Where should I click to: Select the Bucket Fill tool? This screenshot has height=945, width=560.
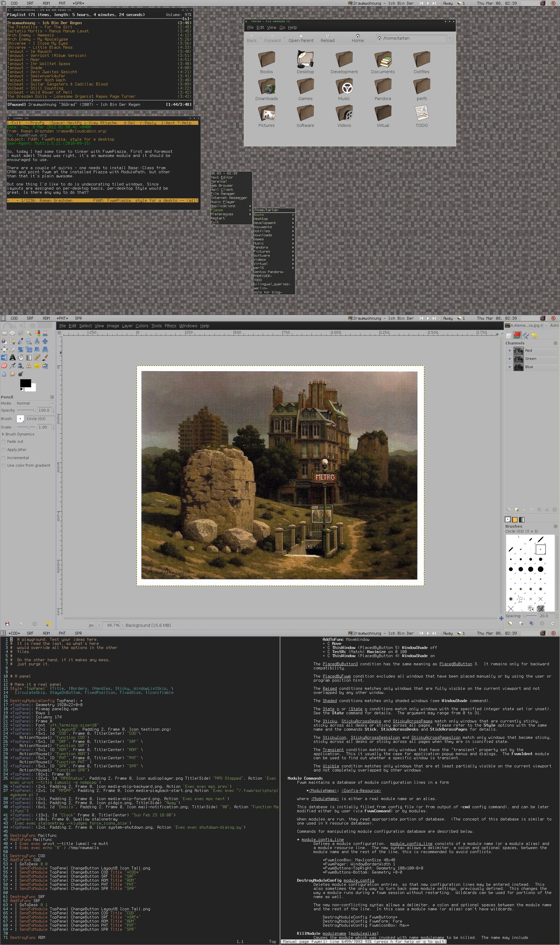[20, 357]
